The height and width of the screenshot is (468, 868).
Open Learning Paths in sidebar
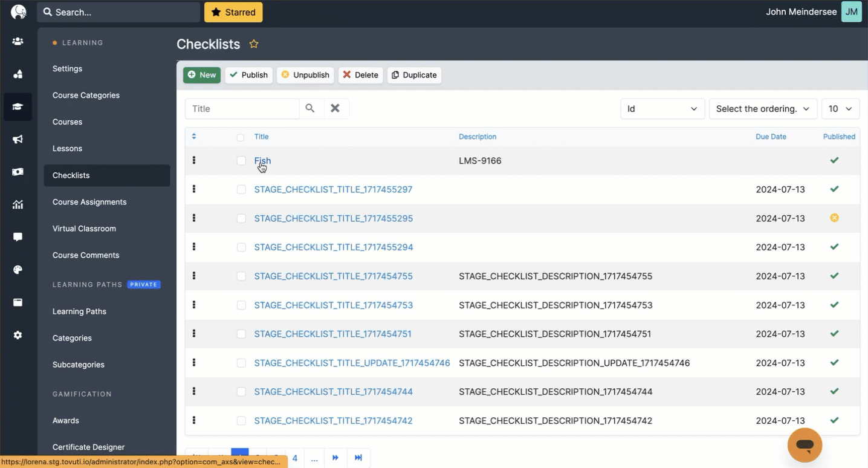click(79, 311)
